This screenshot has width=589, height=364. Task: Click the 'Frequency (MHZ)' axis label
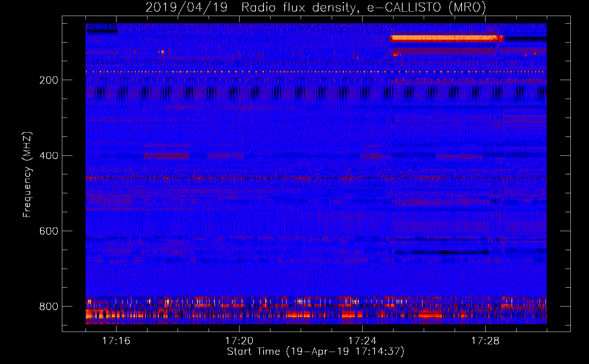[27, 174]
